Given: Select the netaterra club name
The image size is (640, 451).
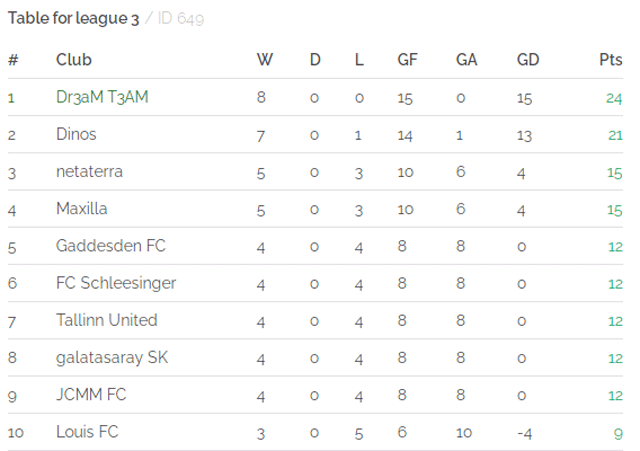Looking at the screenshot, I should (x=89, y=172).
